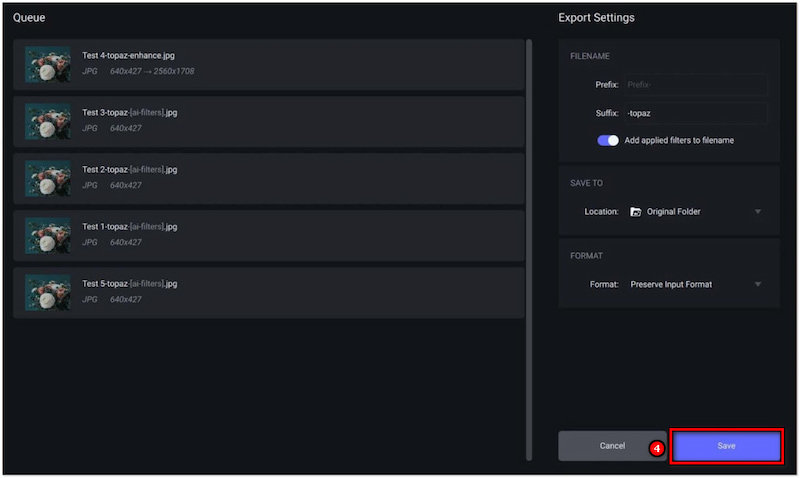
Task: Click the Test 1-topaz filename text
Action: (129, 226)
